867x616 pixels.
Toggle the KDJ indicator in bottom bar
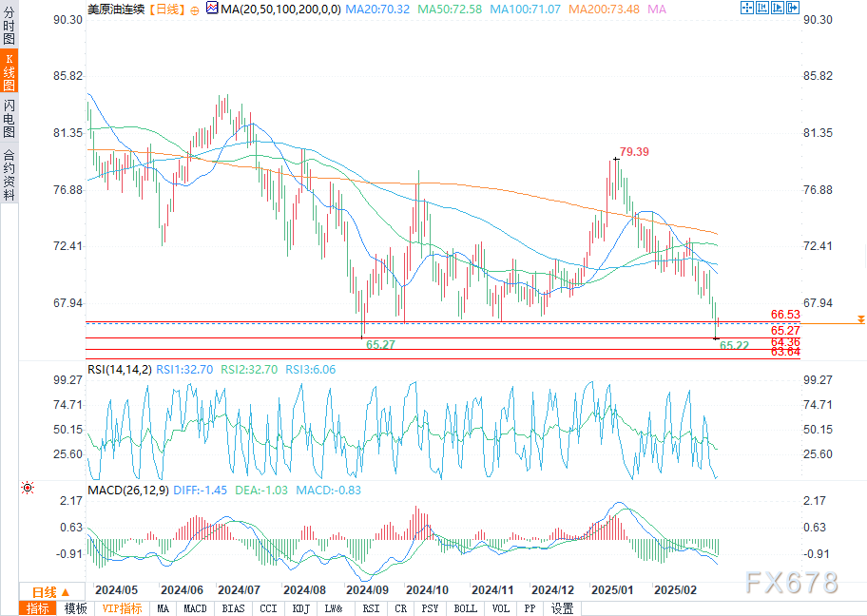click(300, 608)
